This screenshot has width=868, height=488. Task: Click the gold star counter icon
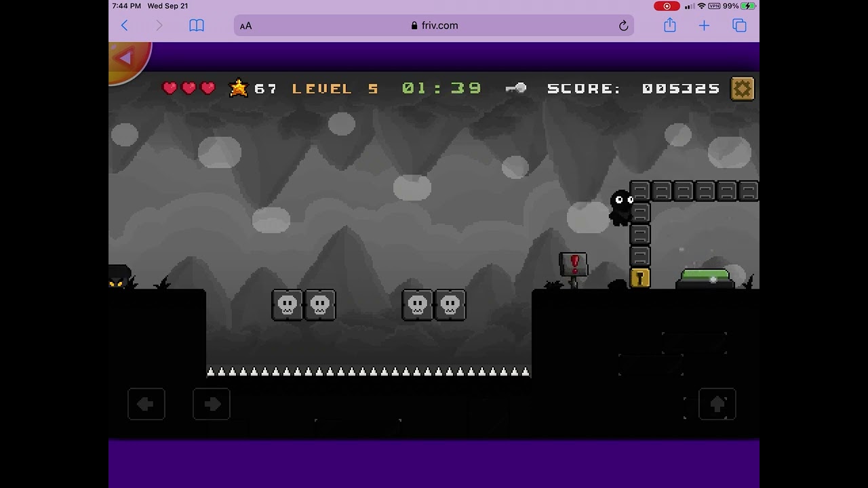click(x=239, y=88)
